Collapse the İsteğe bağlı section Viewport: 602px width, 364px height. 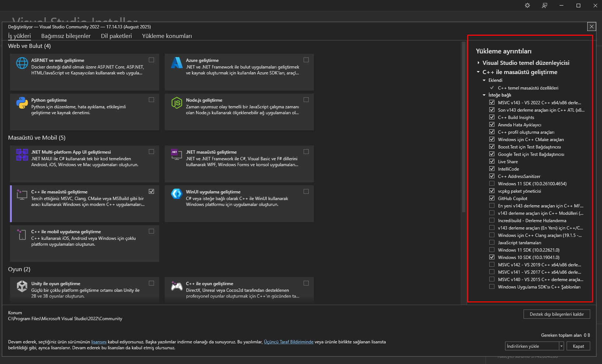(x=484, y=95)
